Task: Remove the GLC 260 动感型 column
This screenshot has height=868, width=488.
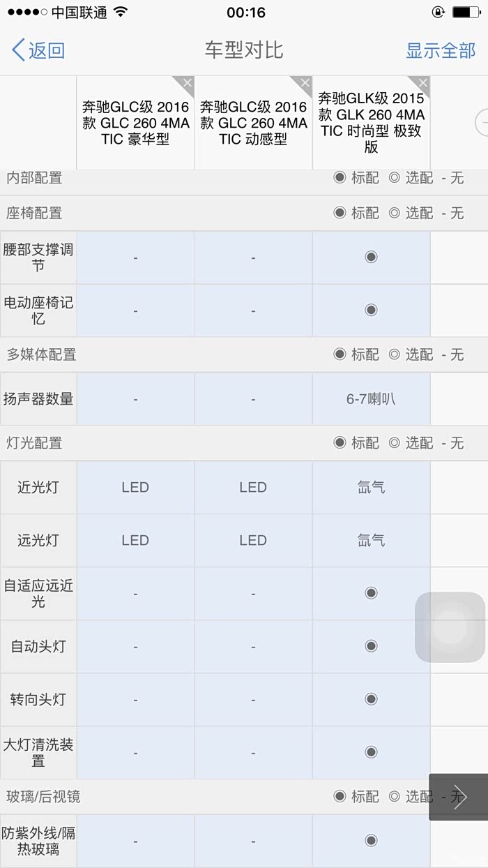Action: (x=304, y=84)
